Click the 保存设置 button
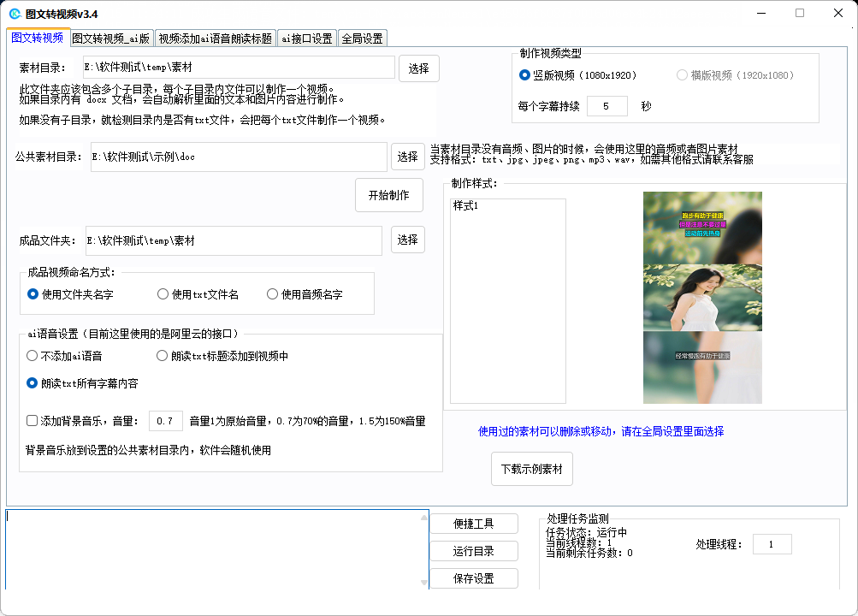Screen dimensions: 858x616 (x=473, y=578)
